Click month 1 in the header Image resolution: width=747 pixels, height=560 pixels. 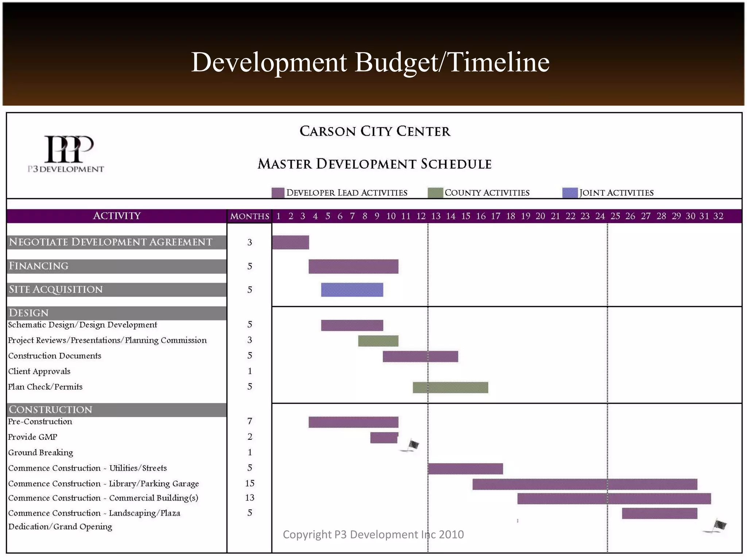pyautogui.click(x=278, y=216)
